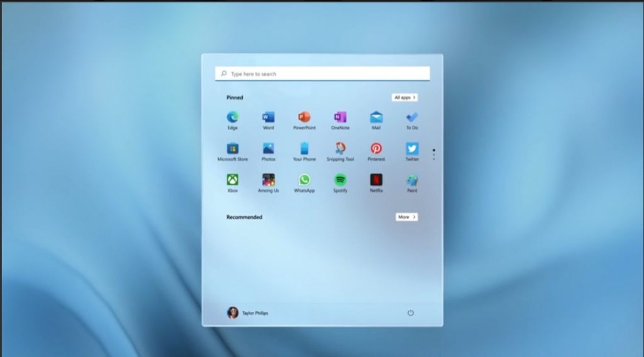Viewport: 644px width, 357px height.
Task: Launch the Xbox app
Action: [233, 183]
